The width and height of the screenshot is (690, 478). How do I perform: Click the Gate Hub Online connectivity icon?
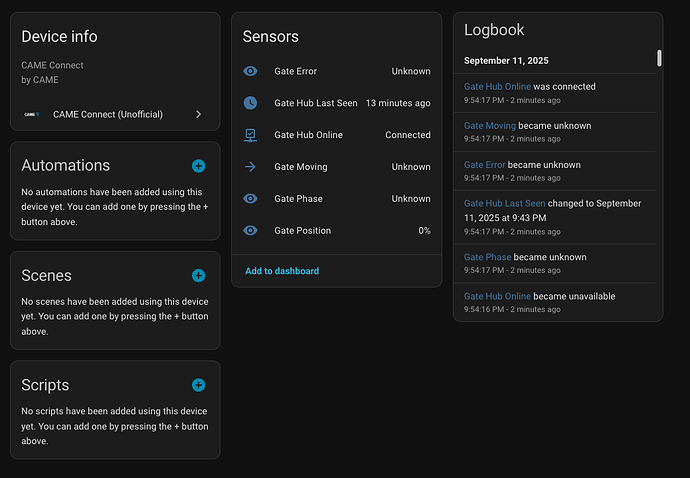(x=251, y=135)
